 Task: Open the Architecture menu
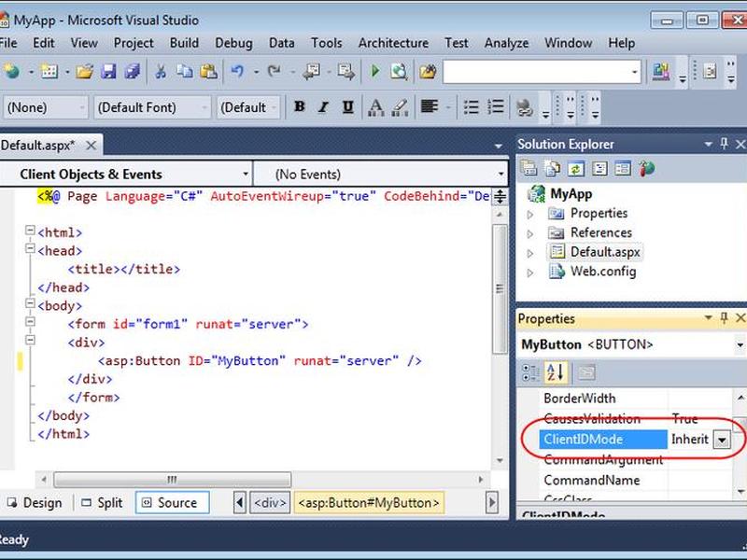[393, 43]
